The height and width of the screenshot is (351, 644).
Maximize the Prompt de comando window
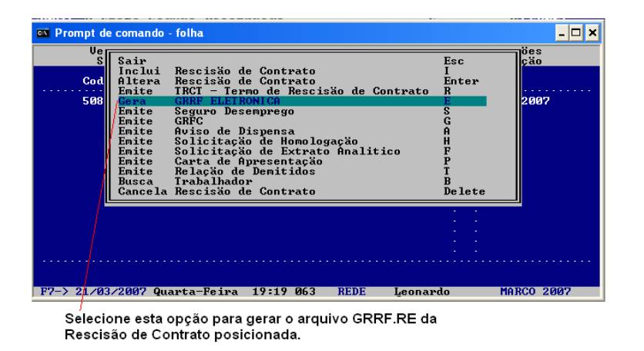(575, 33)
